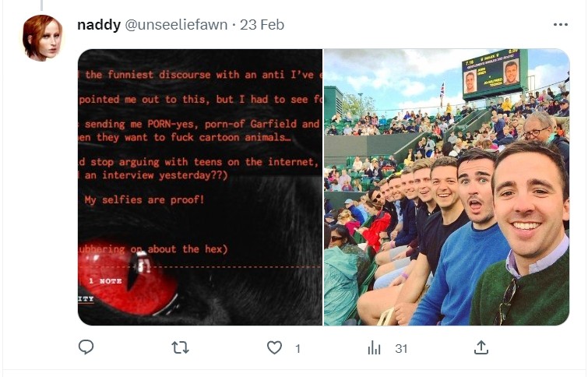Open view analytics bar chart icon
Image resolution: width=588 pixels, height=377 pixels.
(x=375, y=347)
